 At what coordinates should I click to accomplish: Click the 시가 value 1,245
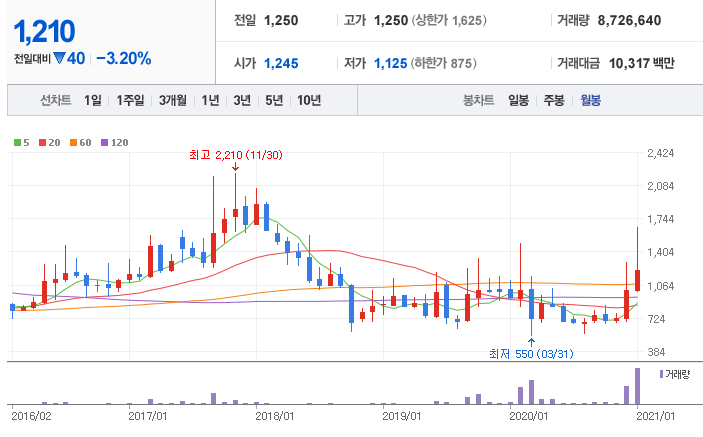[281, 63]
